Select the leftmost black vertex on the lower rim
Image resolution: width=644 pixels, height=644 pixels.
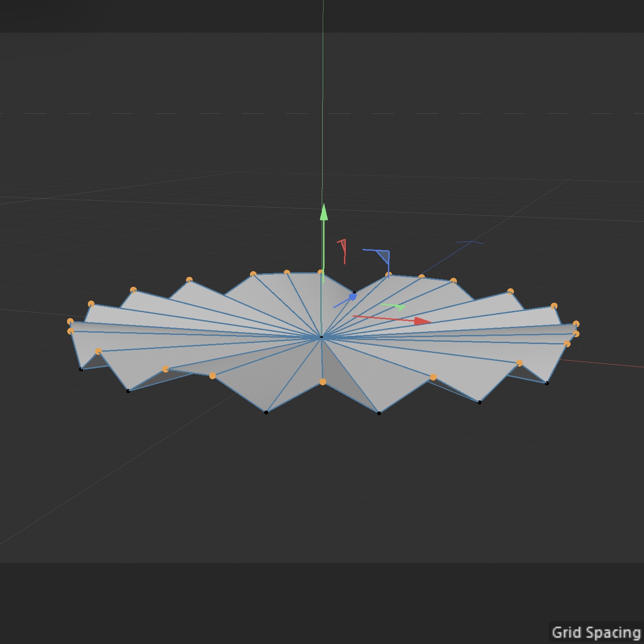click(x=81, y=369)
